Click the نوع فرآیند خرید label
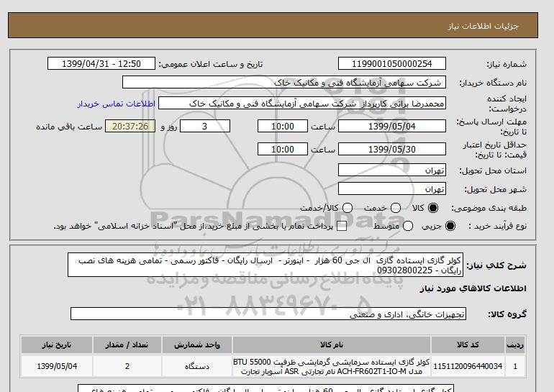554x392 pixels. click(497, 226)
